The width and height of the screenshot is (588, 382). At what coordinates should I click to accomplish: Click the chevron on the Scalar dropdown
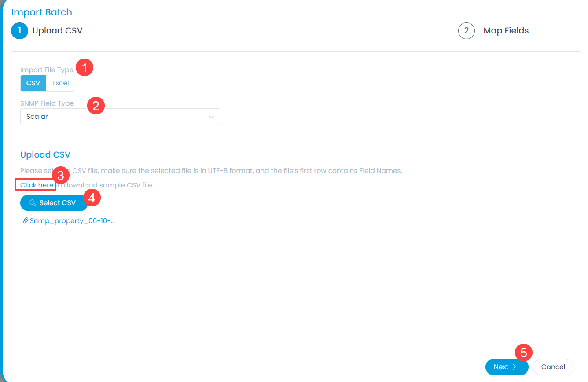pyautogui.click(x=211, y=116)
